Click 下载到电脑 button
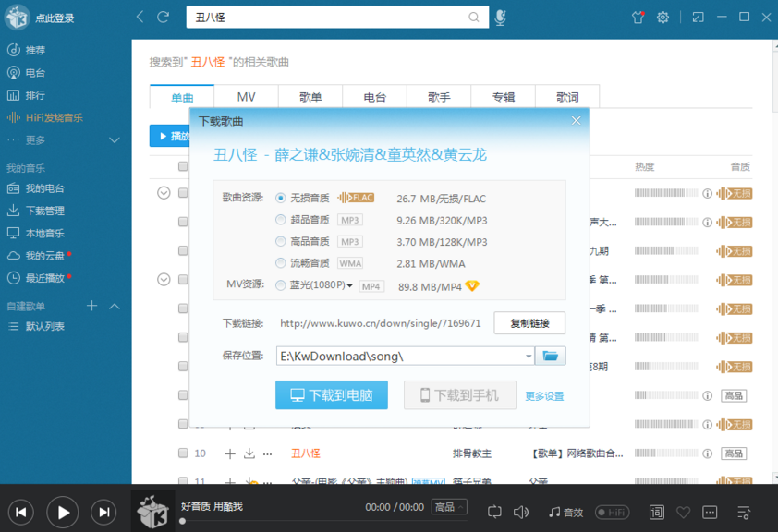Viewport: 778px width, 532px height. 332,395
